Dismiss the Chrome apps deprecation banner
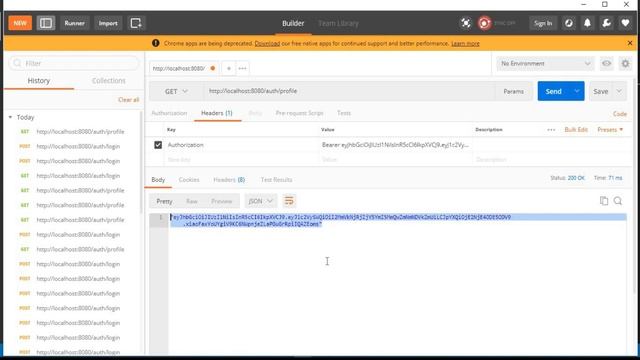 630,43
